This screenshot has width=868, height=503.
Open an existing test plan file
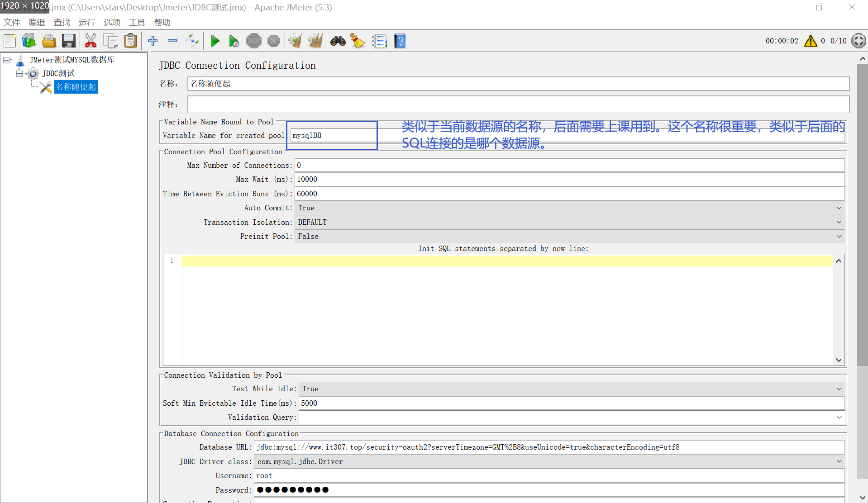click(49, 41)
